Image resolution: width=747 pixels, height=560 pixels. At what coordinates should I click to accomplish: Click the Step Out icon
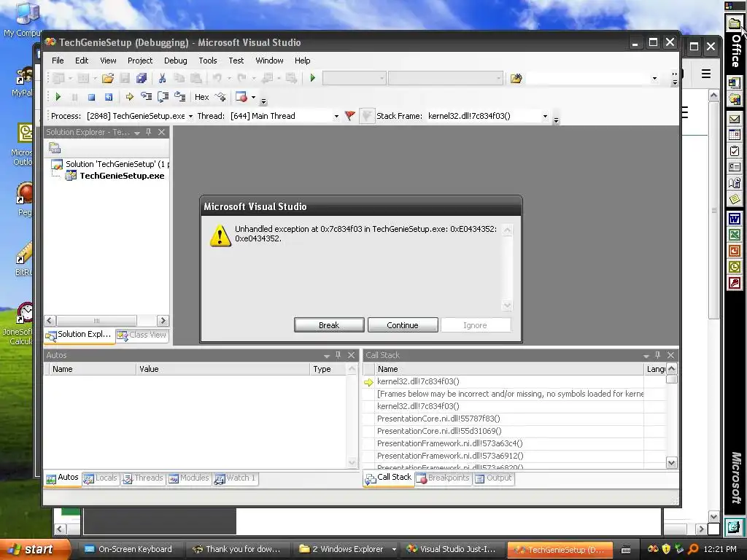(x=179, y=97)
